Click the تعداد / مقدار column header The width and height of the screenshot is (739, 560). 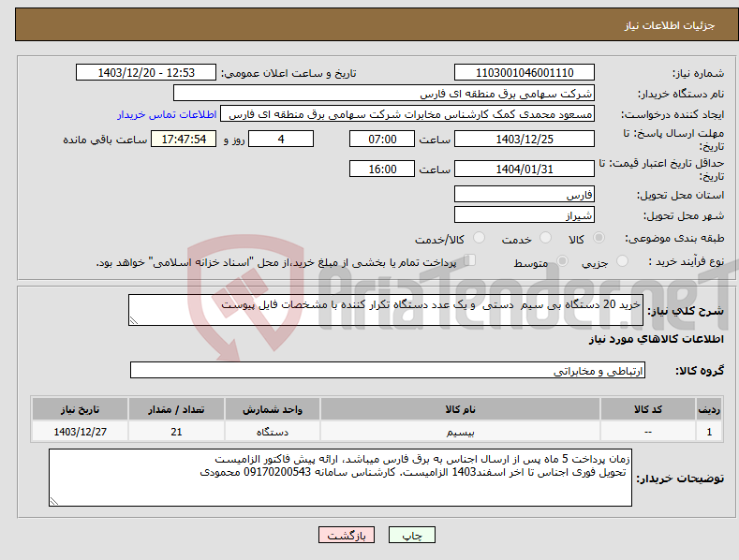pyautogui.click(x=176, y=409)
